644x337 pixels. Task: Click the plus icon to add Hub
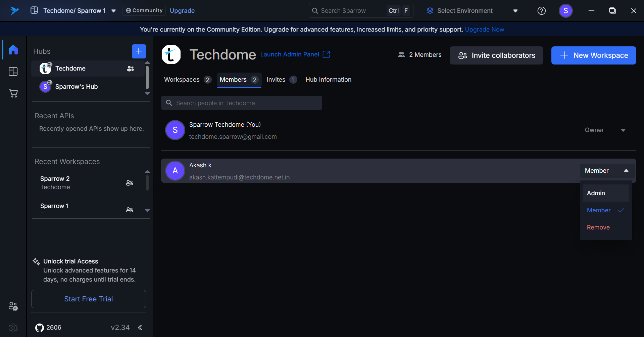139,51
